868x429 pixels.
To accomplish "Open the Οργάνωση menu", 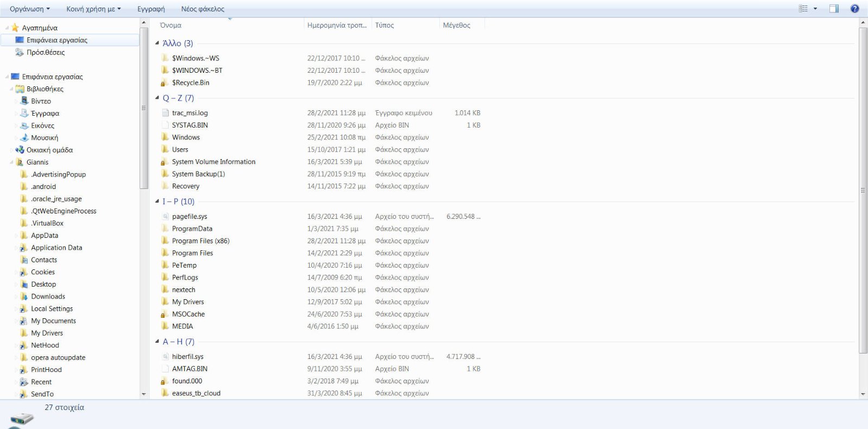I will (x=29, y=9).
